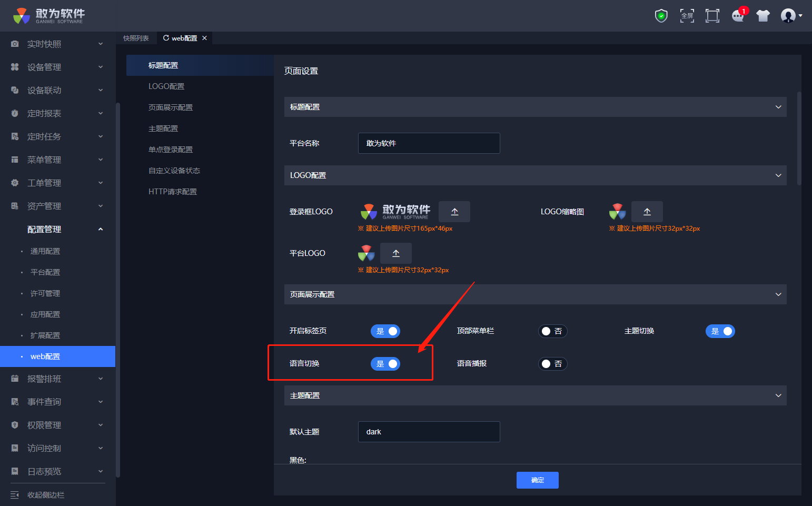The height and width of the screenshot is (506, 812).
Task: Switch to the 快照列表 tab
Action: 136,38
